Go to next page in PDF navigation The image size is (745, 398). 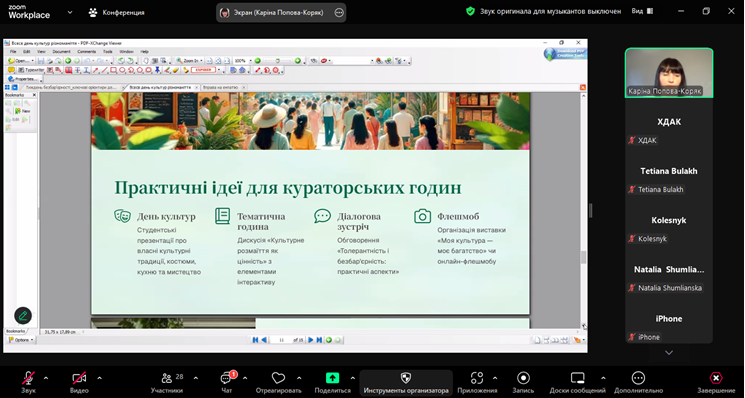pyautogui.click(x=311, y=340)
